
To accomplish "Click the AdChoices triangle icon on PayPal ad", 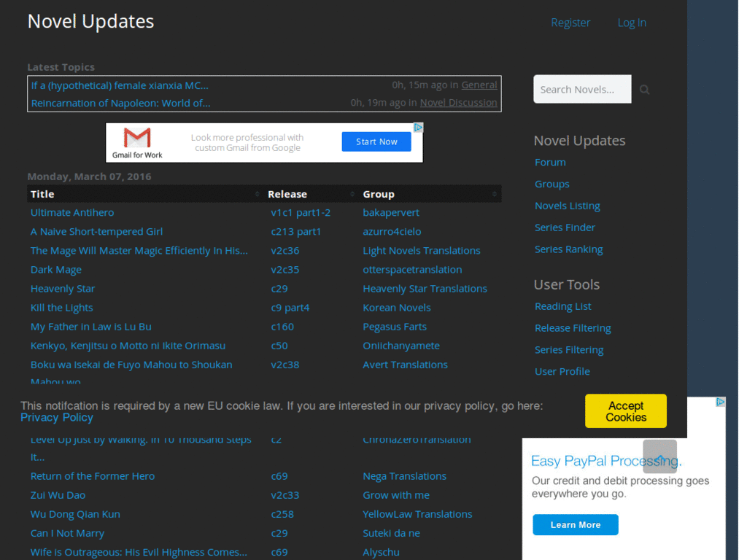I will [719, 402].
